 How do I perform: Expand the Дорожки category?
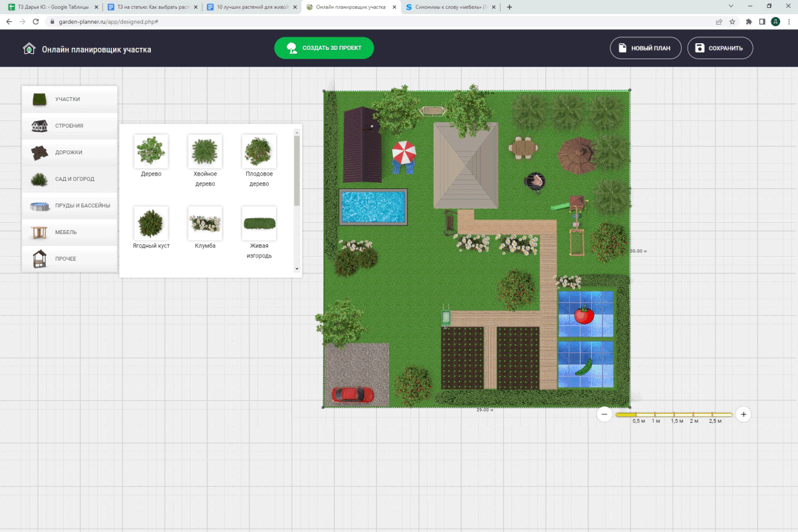coord(69,152)
